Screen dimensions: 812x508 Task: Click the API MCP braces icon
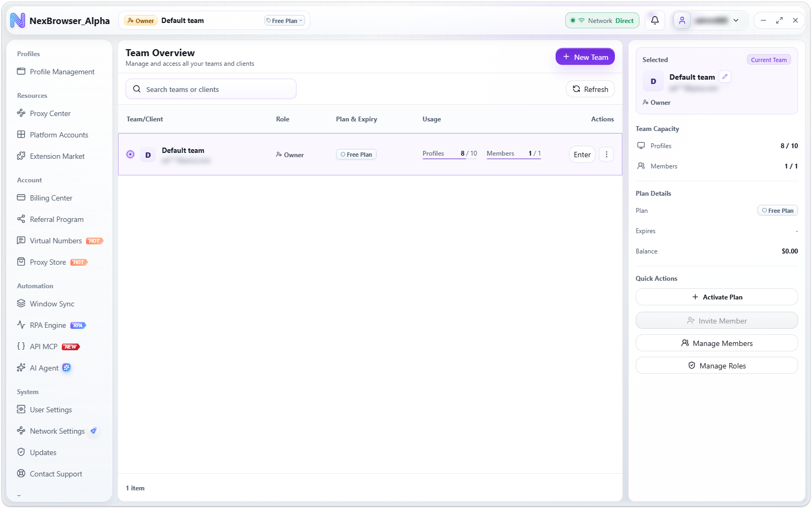[x=21, y=347]
